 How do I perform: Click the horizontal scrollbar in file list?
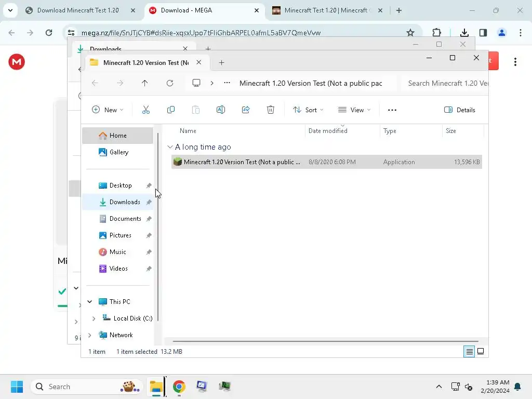point(325,341)
